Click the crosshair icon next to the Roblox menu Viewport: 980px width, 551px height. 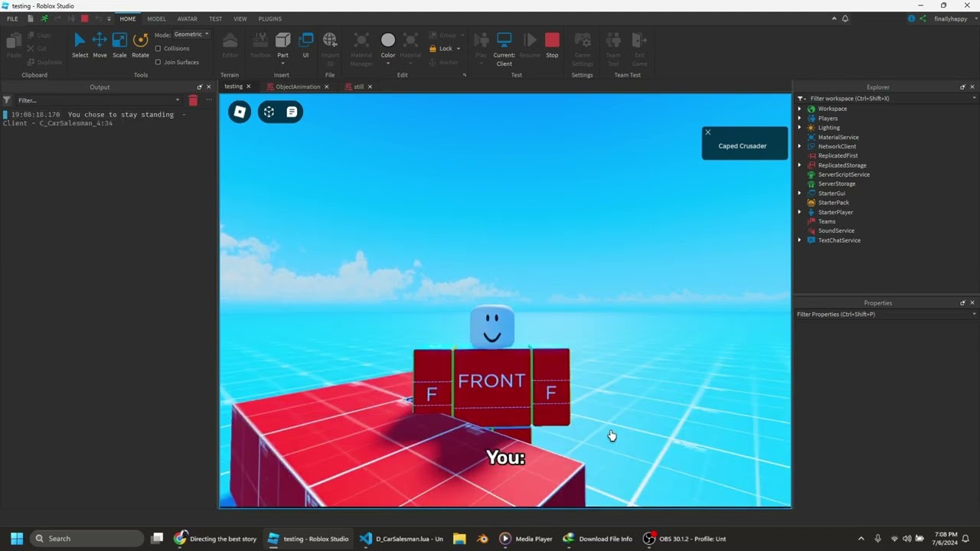click(x=269, y=112)
